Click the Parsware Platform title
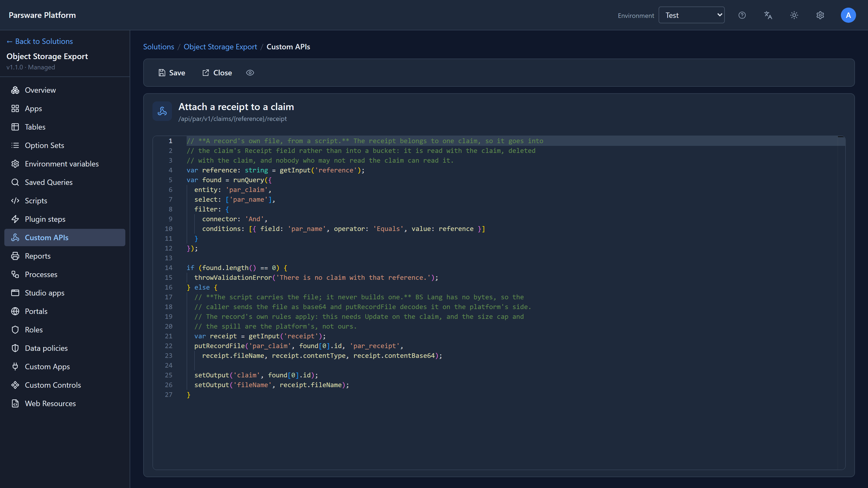The width and height of the screenshot is (868, 488). 42,15
